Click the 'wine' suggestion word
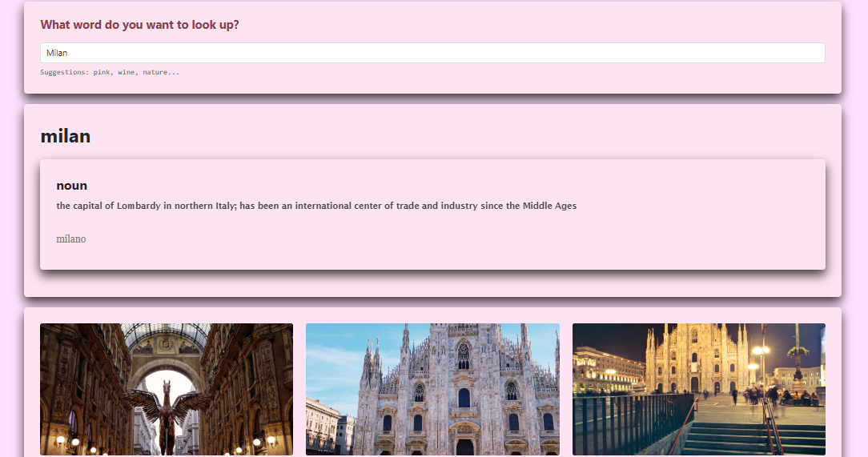Viewport: 868px width, 457px height. click(127, 72)
